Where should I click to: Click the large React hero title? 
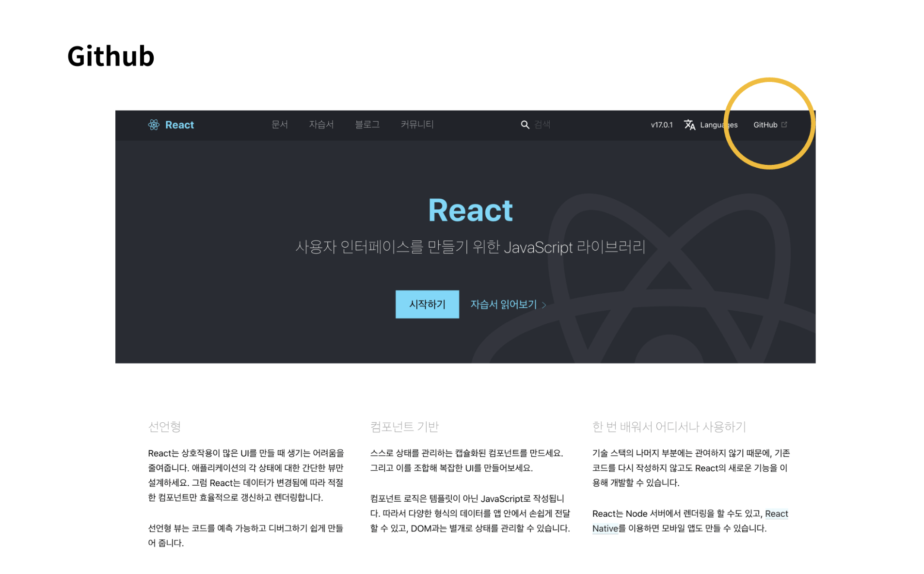(470, 210)
